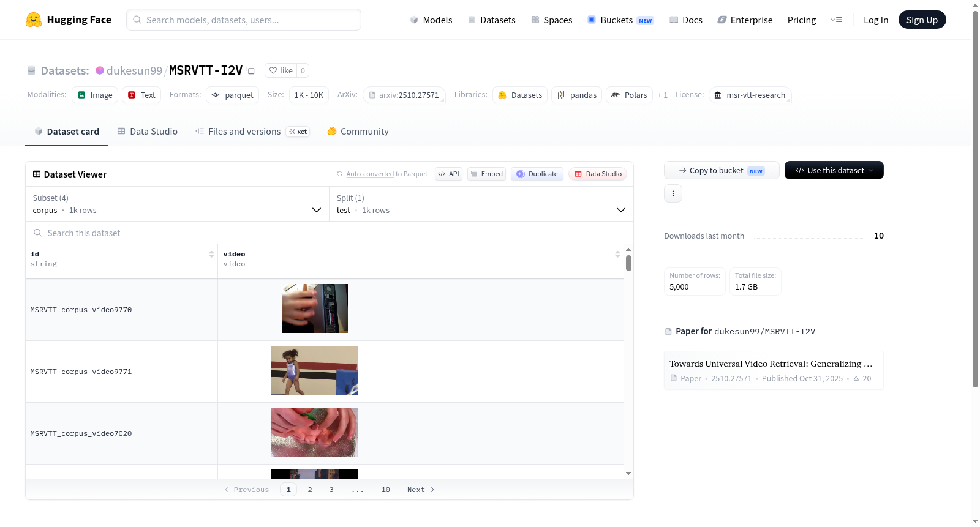This screenshot has width=980, height=527.
Task: Sort by the id column
Action: tap(211, 254)
